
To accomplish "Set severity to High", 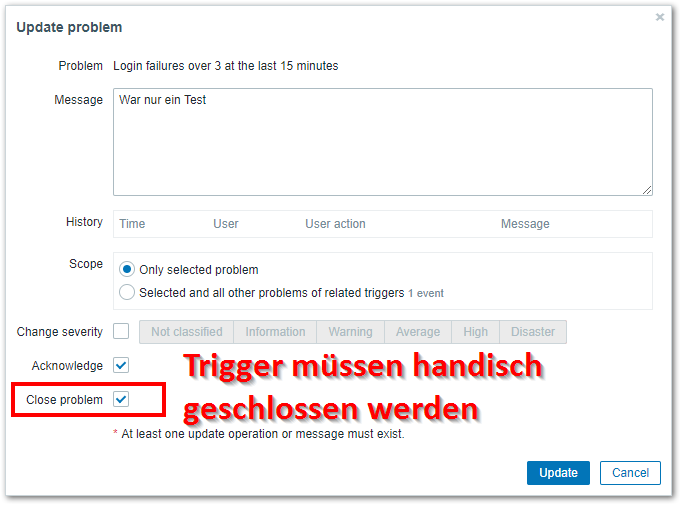I will tap(476, 332).
